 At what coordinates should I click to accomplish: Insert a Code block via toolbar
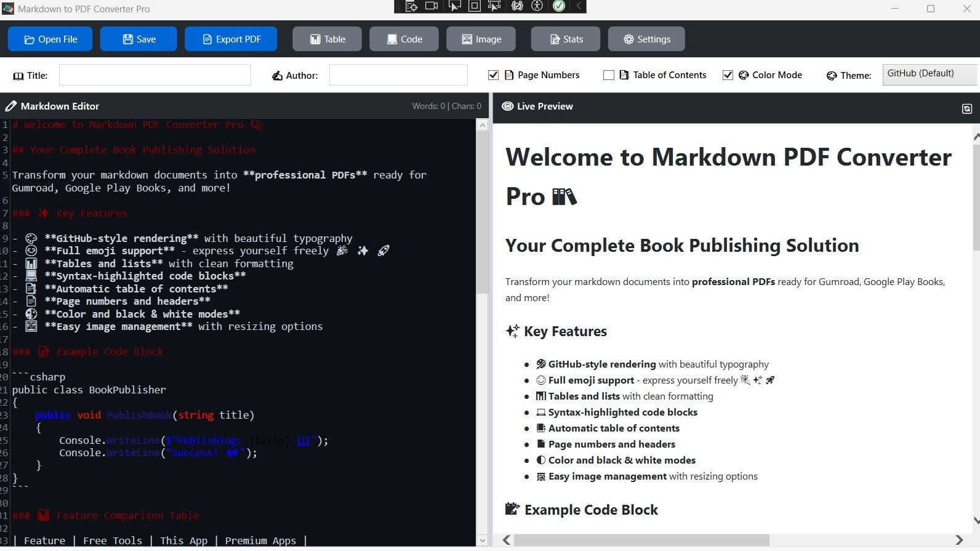pyautogui.click(x=404, y=39)
